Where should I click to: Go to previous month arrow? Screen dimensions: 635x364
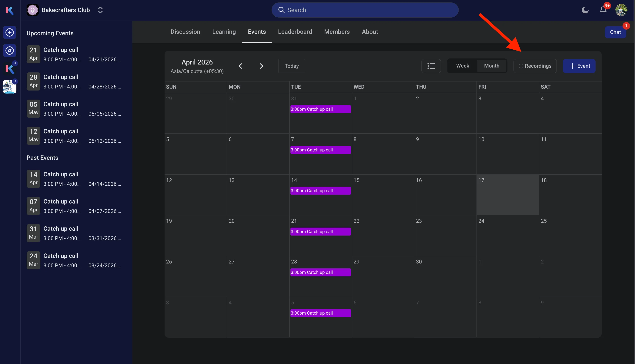click(x=240, y=66)
